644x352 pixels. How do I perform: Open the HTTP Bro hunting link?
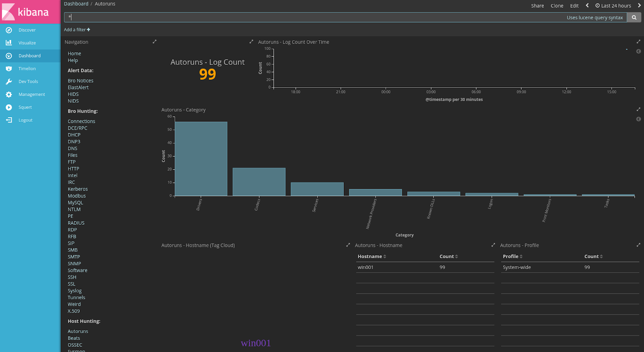point(73,169)
